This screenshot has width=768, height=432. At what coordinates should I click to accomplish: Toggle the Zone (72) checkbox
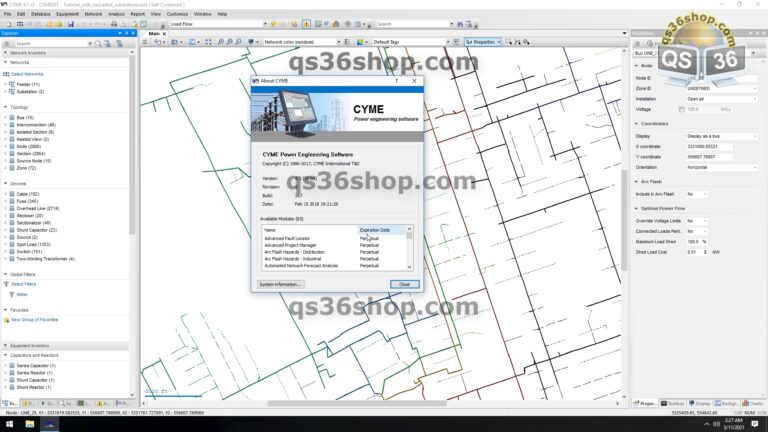point(12,168)
